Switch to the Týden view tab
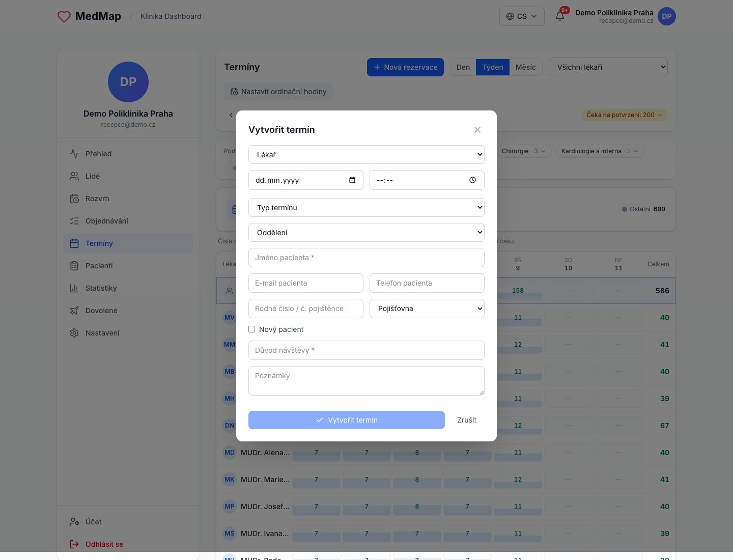The image size is (733, 560). pos(493,67)
